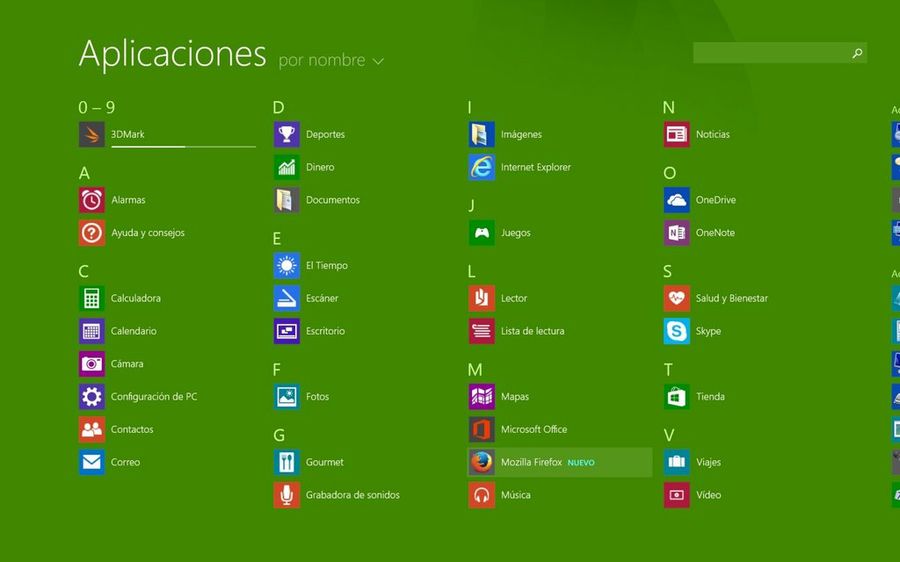The width and height of the screenshot is (900, 562).
Task: Open the Skype app icon
Action: click(676, 331)
